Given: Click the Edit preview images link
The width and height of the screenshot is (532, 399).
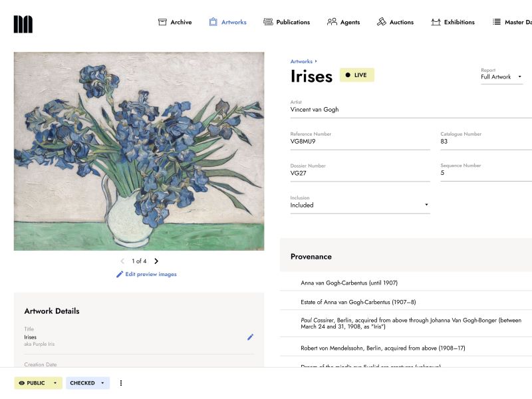Looking at the screenshot, I should click(146, 274).
